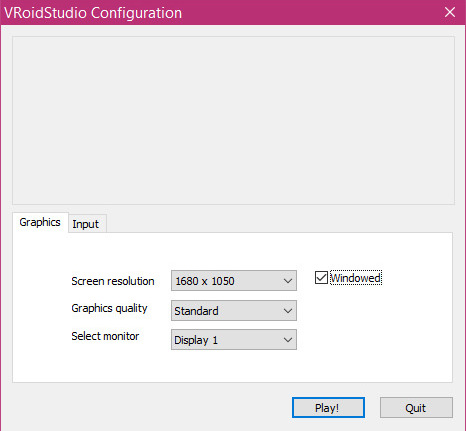Click the Windowed checkbox text label
466x431 pixels.
356,278
